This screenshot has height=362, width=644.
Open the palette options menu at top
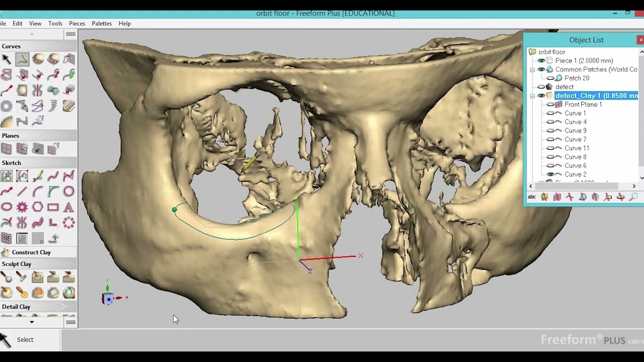[x=70, y=34]
